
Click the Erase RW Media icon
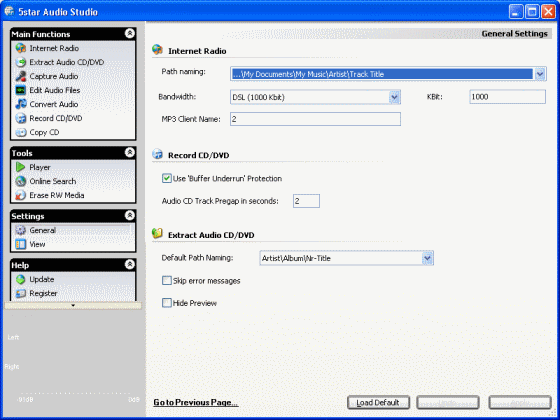[21, 195]
